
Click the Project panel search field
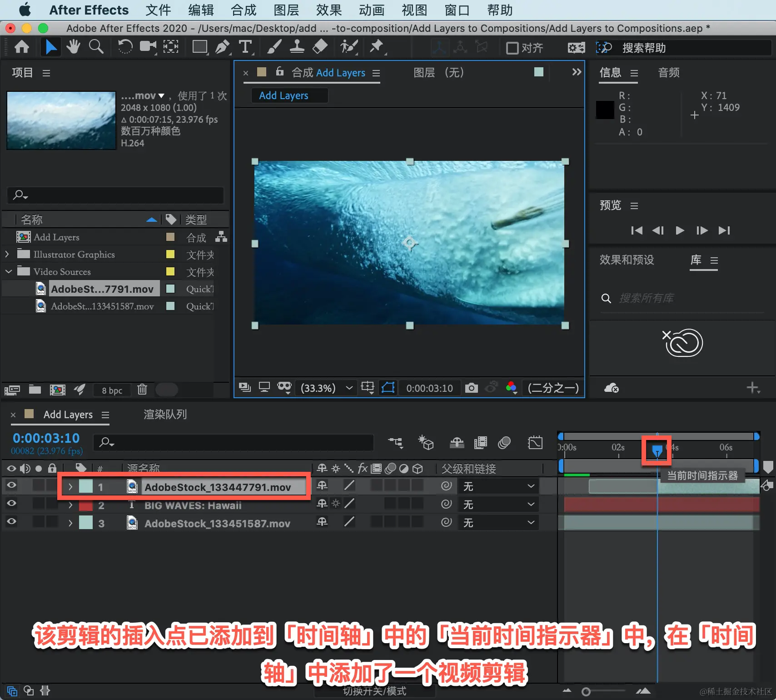(x=115, y=195)
